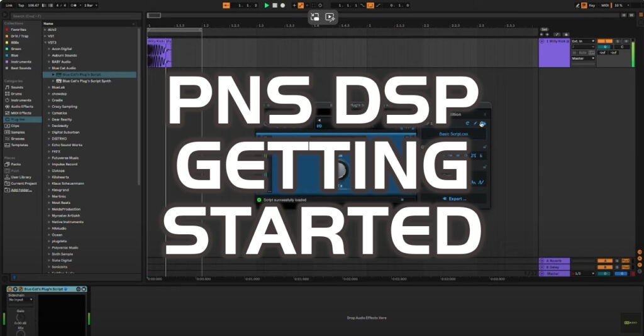Open the 1 Bar quantization dropdown

point(91,5)
